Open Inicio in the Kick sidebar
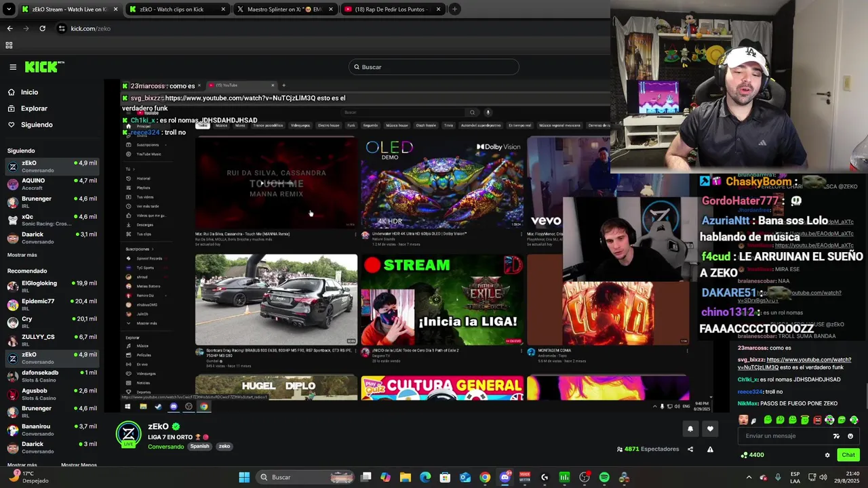This screenshot has height=488, width=868. click(29, 92)
